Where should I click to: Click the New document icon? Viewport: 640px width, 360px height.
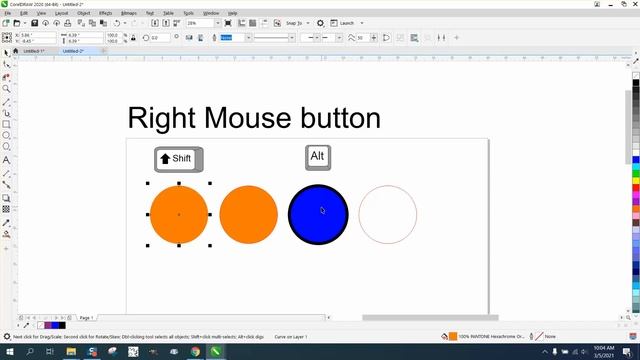pyautogui.click(x=6, y=23)
